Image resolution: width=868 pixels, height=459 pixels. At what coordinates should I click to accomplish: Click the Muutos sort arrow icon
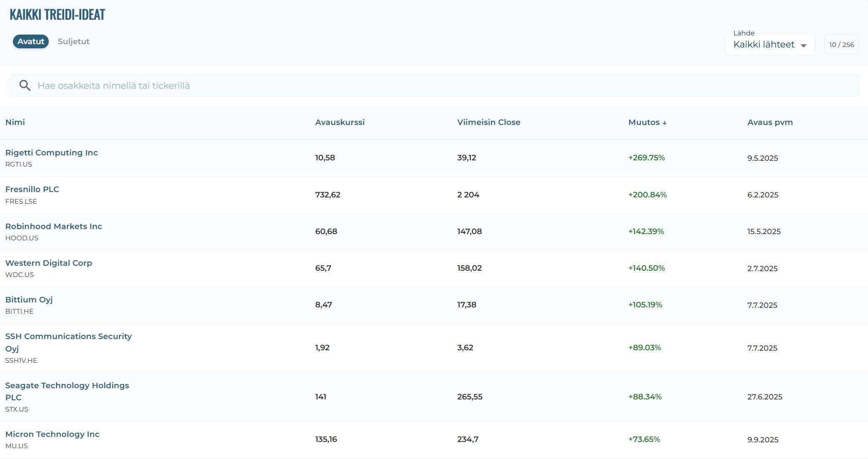(x=665, y=123)
